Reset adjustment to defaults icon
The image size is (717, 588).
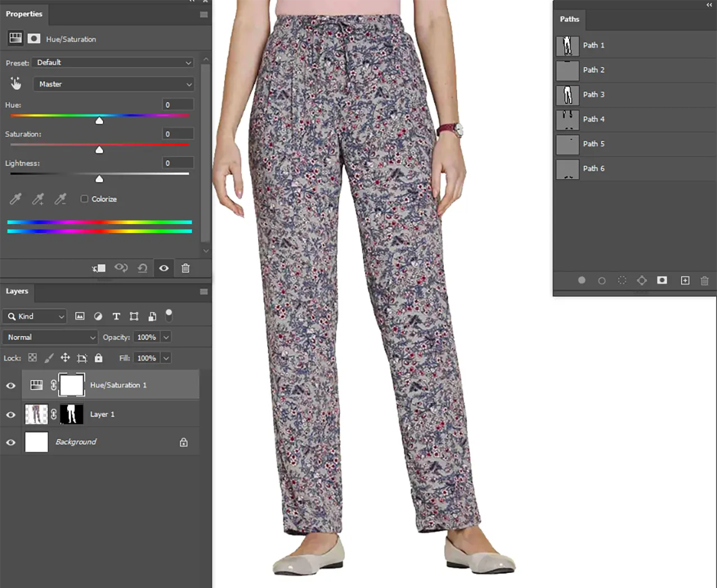[142, 268]
